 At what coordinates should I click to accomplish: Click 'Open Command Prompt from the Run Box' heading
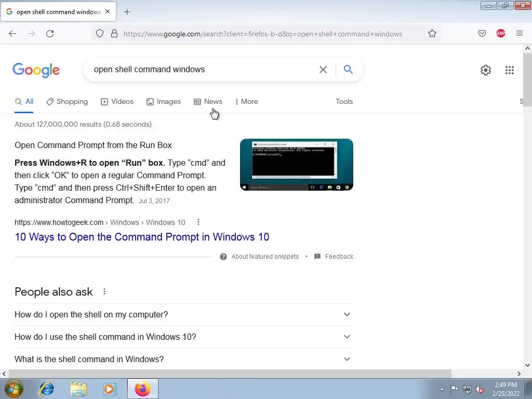(93, 145)
